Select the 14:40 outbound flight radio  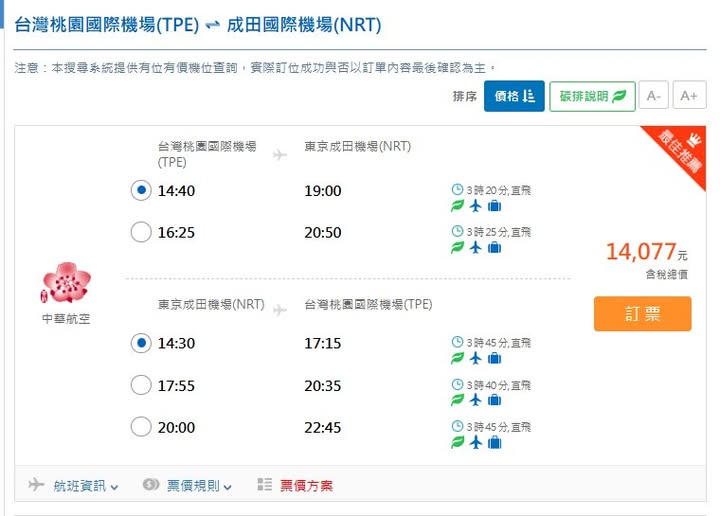click(141, 191)
